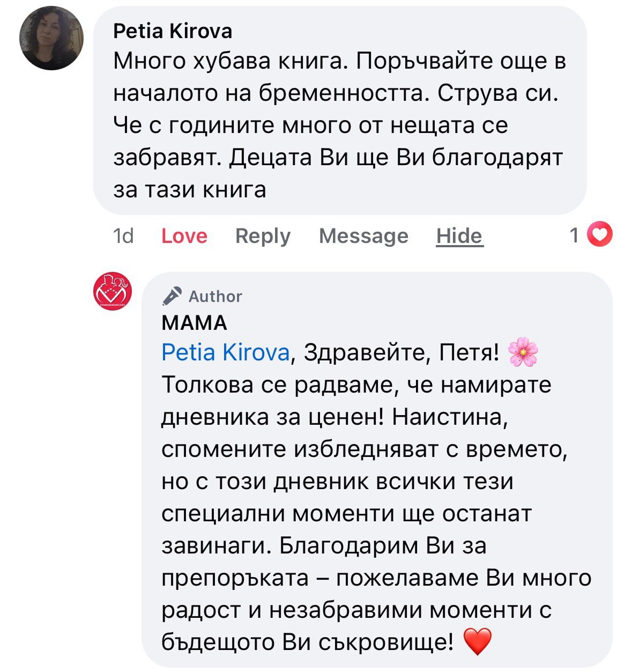The height and width of the screenshot is (672, 632).
Task: Click the red heart emoji ending the reply
Action: (477, 642)
